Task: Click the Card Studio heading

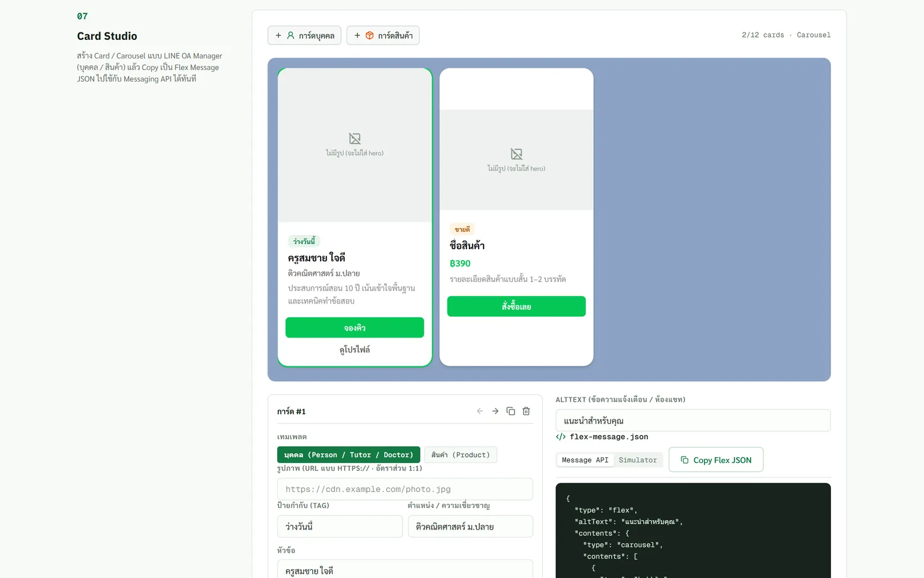Action: coord(107,36)
